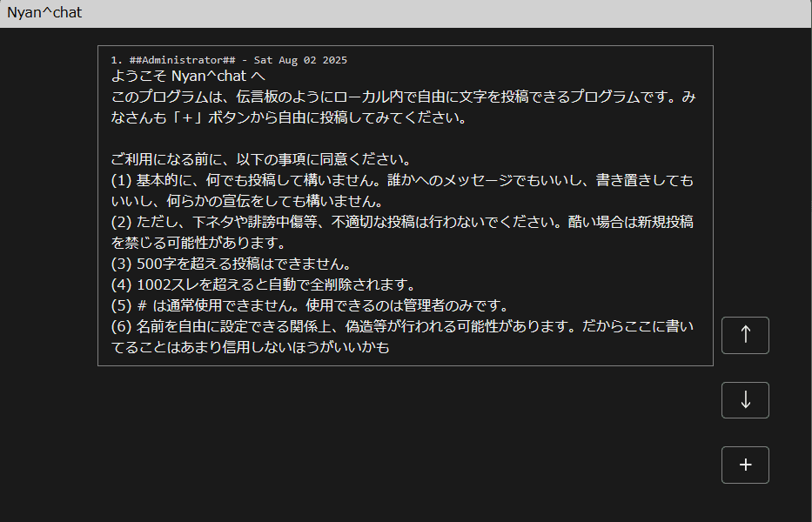This screenshot has height=522, width=812.
Task: Select the up arrow navigation icon
Action: [744, 335]
